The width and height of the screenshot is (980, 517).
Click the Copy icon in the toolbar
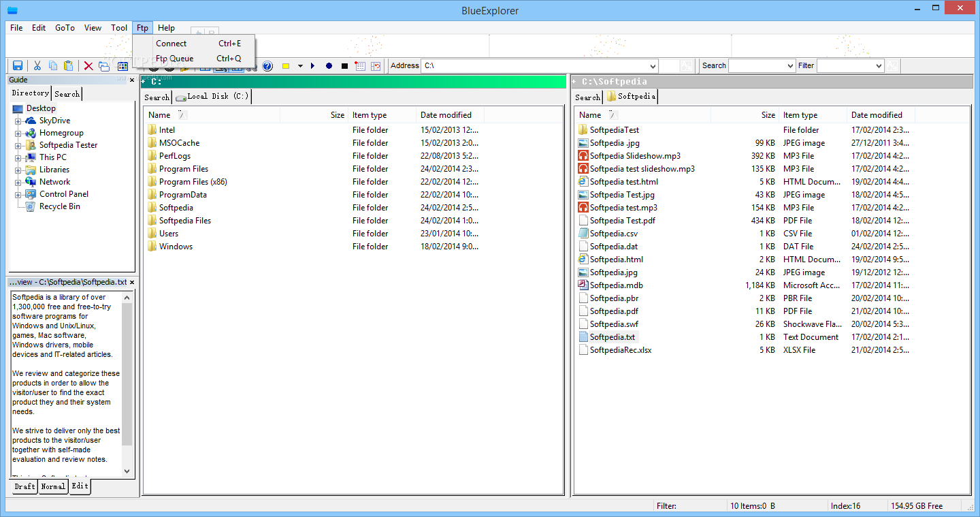tap(53, 66)
